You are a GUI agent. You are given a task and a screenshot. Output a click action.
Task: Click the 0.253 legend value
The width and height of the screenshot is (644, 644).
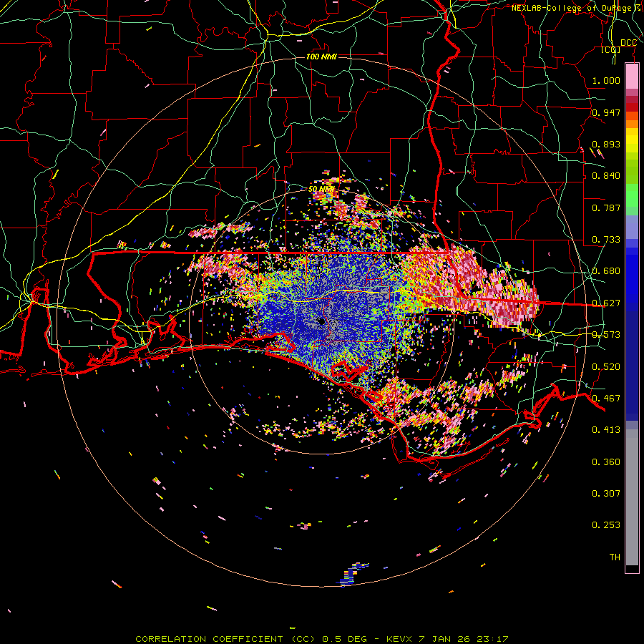click(x=606, y=525)
